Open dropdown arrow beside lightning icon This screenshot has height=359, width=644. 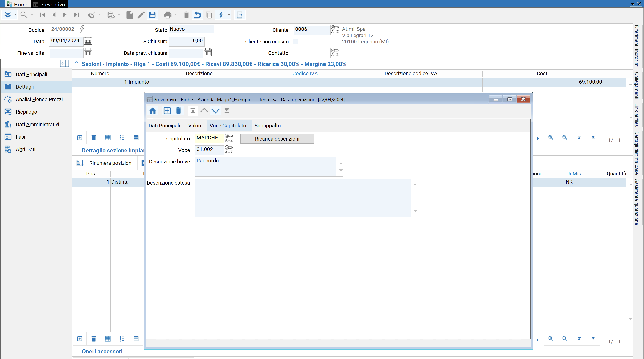(x=229, y=15)
